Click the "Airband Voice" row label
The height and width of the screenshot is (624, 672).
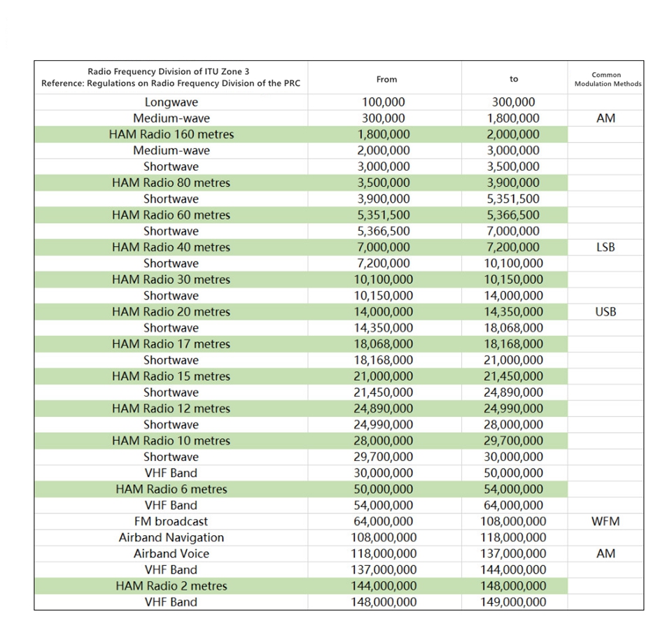click(171, 553)
